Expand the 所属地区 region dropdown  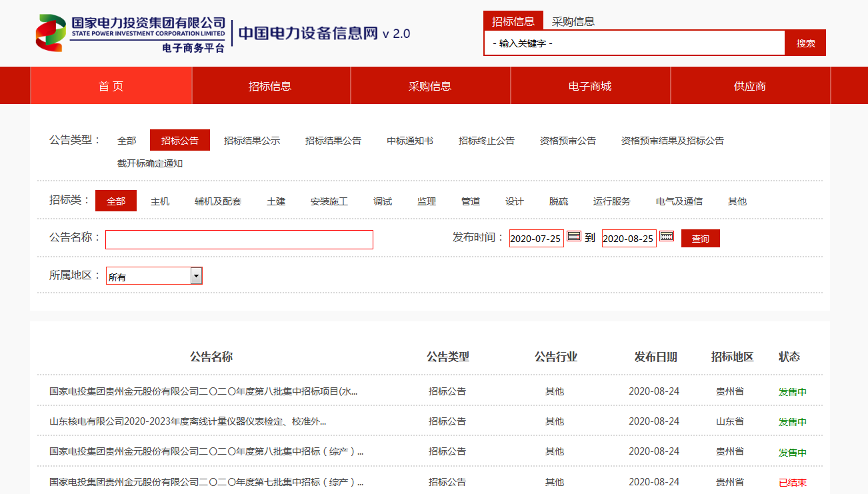(196, 275)
